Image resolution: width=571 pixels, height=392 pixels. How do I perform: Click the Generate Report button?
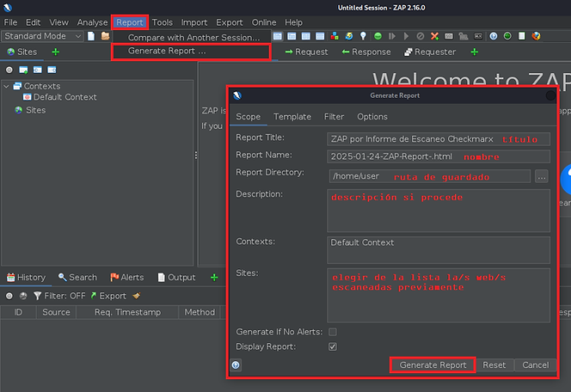pos(433,365)
